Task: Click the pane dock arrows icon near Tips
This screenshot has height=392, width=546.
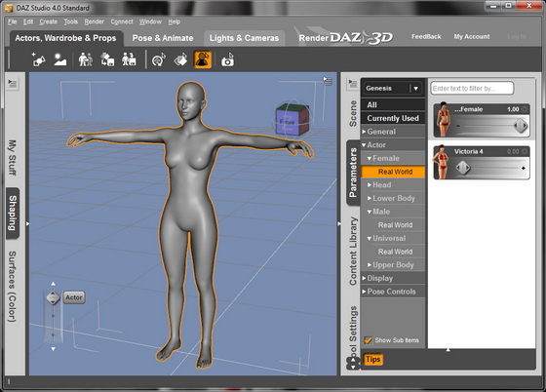Action: click(353, 363)
